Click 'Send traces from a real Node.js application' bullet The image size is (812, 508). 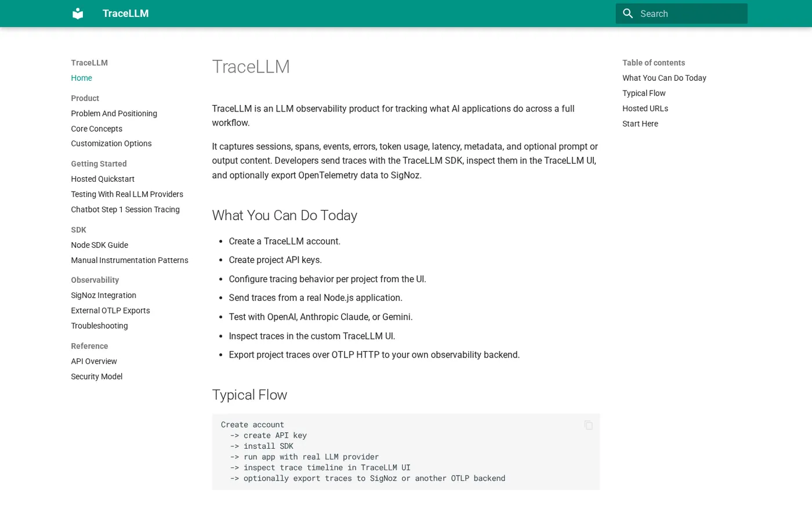tap(315, 297)
